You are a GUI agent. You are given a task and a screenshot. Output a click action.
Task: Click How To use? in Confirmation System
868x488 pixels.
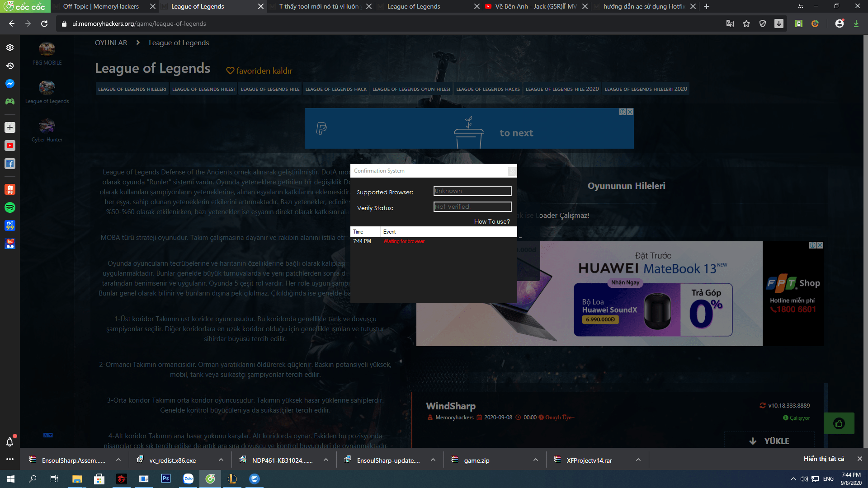pyautogui.click(x=492, y=221)
